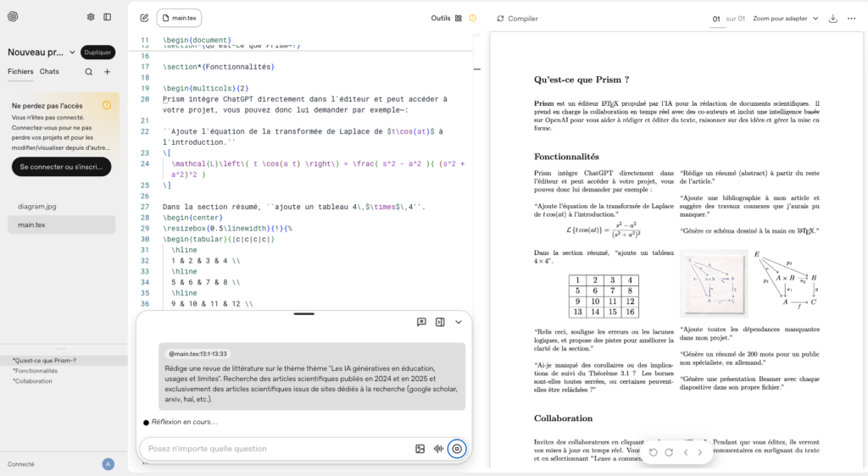Search files using the magnifier icon
The width and height of the screenshot is (868, 476).
tap(89, 72)
